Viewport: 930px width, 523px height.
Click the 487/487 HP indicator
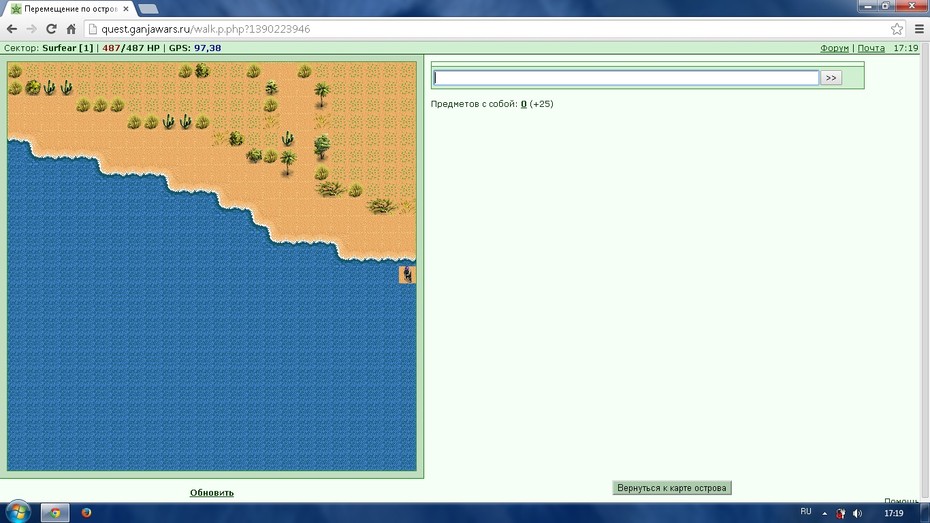point(131,48)
